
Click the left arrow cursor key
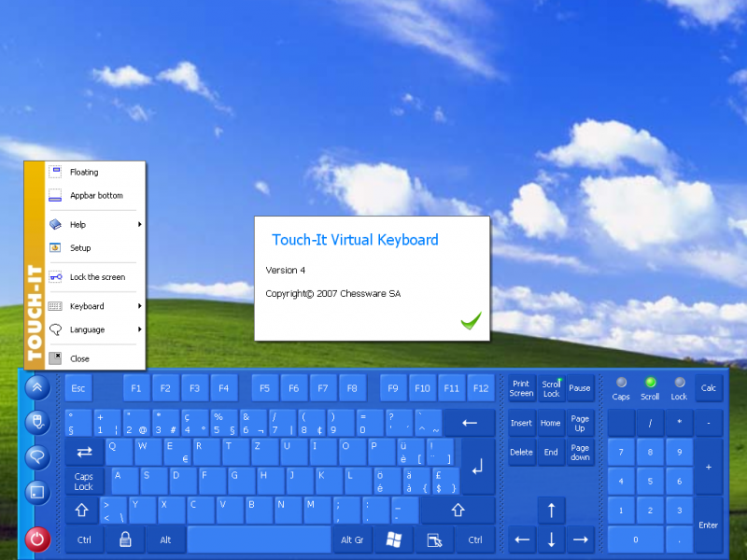[522, 539]
